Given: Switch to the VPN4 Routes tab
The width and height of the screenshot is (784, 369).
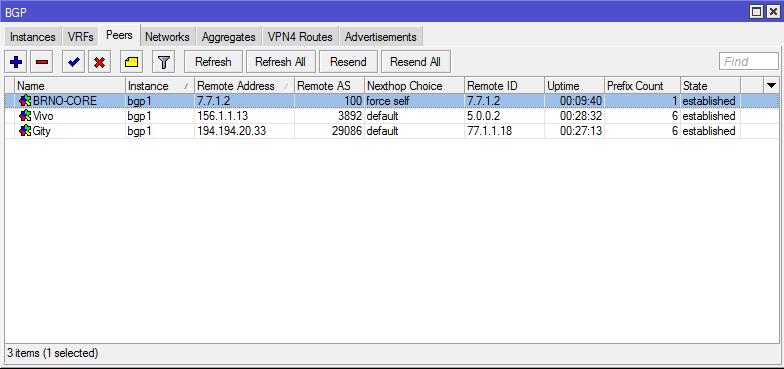Looking at the screenshot, I should [300, 37].
